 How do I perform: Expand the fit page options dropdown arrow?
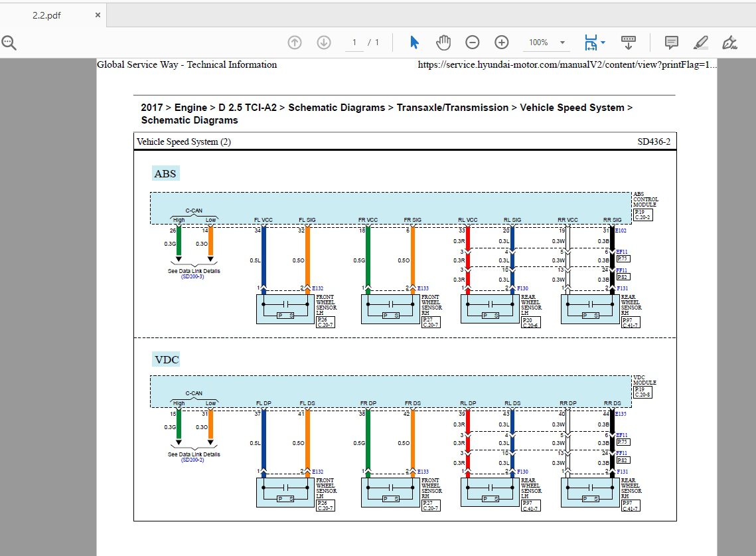[x=603, y=43]
